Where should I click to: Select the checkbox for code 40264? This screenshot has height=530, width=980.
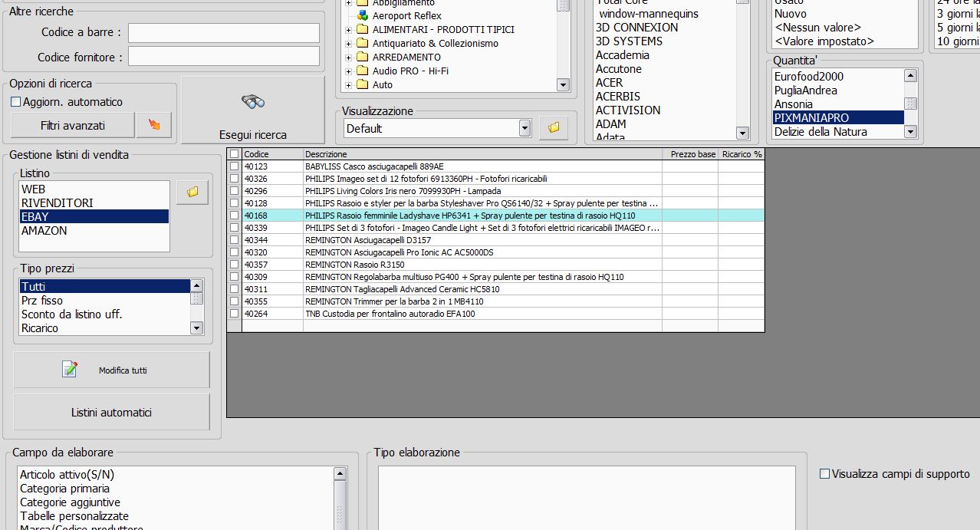234,314
